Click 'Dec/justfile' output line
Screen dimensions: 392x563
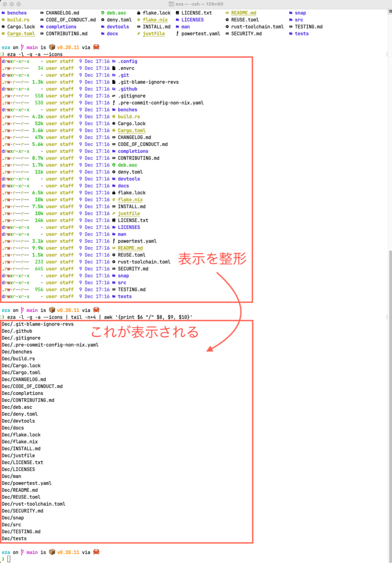click(x=18, y=456)
